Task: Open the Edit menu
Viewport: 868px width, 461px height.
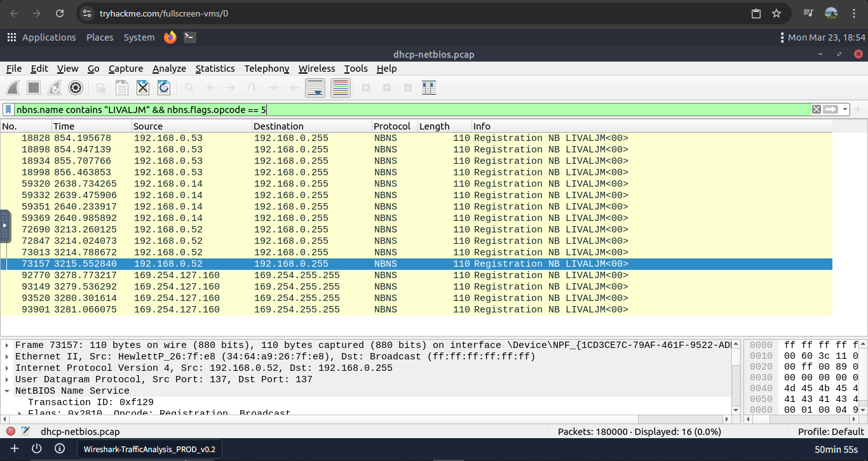Action: tap(39, 69)
